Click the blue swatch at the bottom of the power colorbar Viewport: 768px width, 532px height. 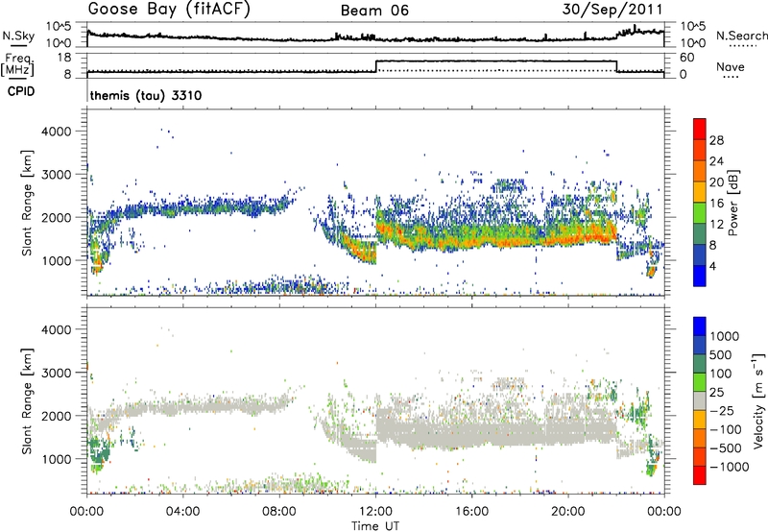click(700, 276)
